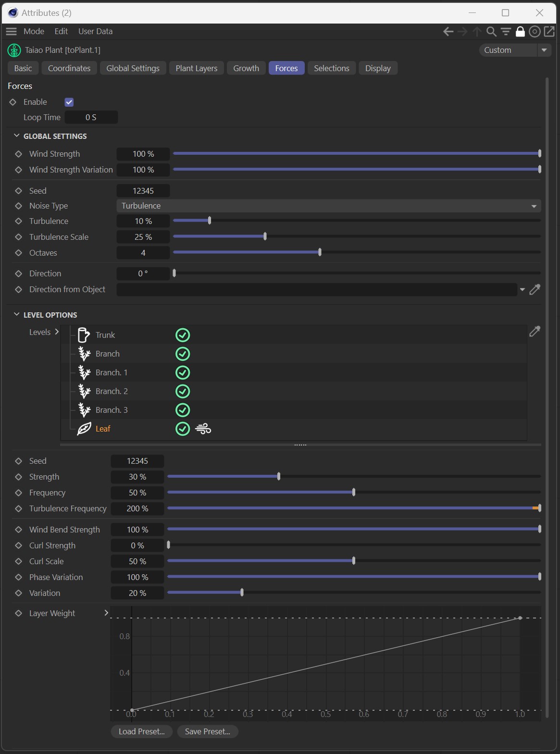The image size is (560, 754).
Task: Toggle the lock icon for attributes
Action: click(x=520, y=32)
